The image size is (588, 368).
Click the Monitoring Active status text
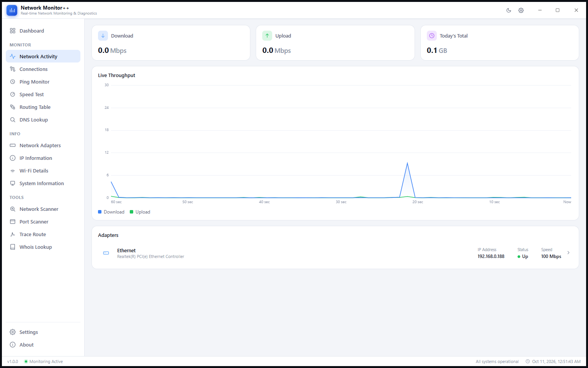click(x=46, y=361)
